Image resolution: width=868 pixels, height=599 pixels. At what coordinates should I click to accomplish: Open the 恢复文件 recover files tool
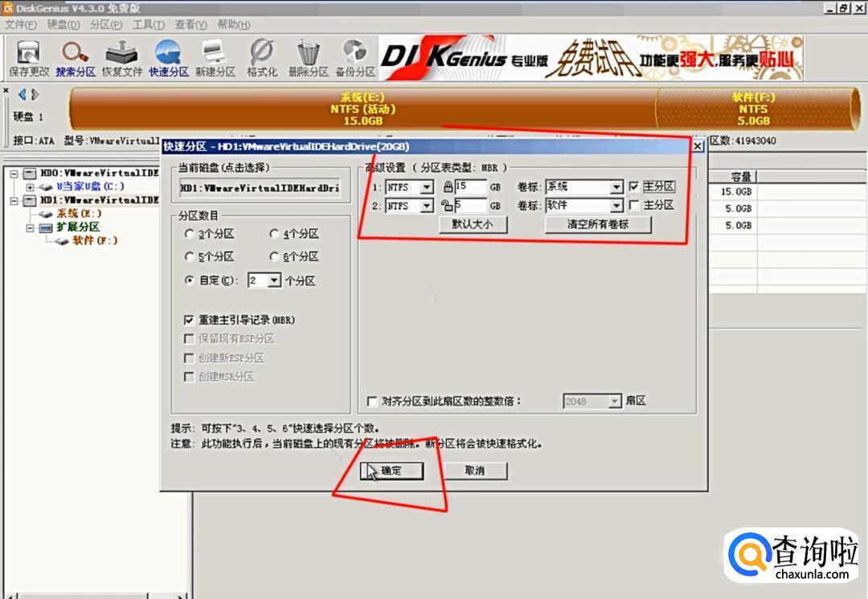click(122, 58)
